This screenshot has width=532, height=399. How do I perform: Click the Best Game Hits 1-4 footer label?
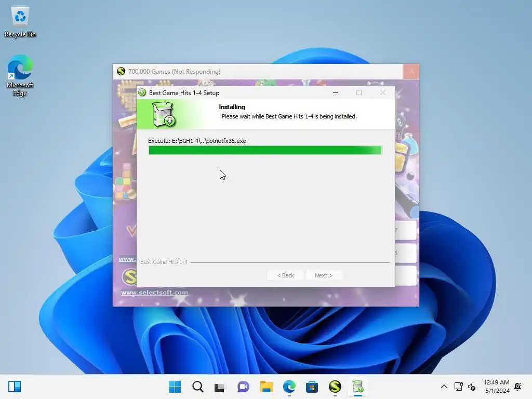coord(164,262)
